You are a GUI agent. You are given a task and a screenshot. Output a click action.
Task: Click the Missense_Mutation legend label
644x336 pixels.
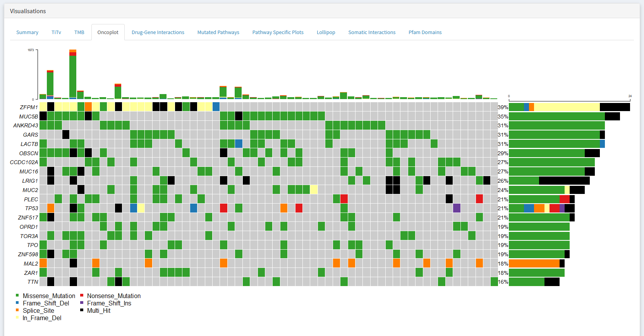click(x=49, y=296)
